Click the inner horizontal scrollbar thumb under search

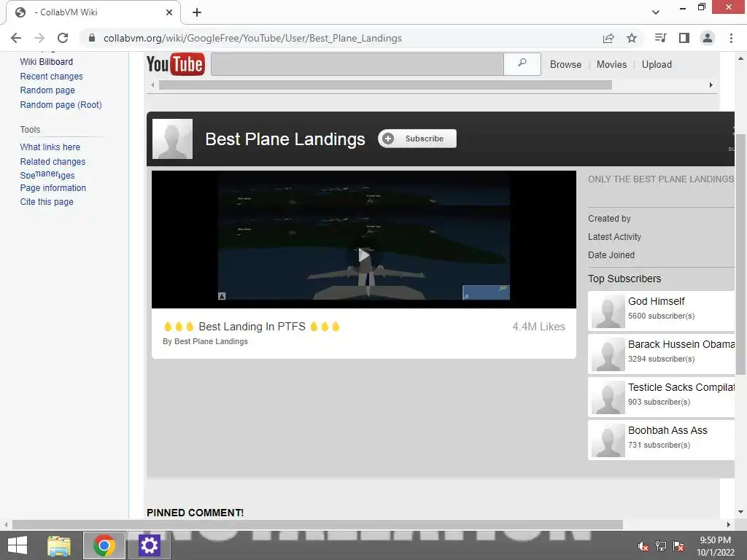(385, 85)
